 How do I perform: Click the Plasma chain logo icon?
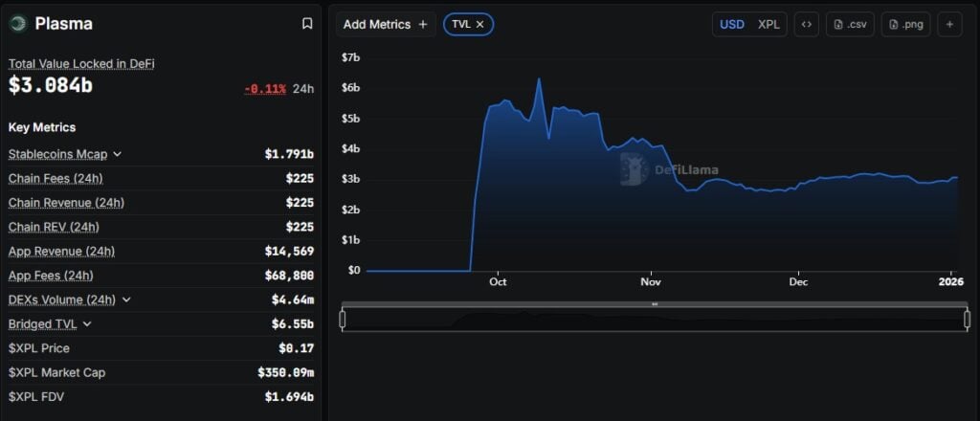(x=18, y=24)
